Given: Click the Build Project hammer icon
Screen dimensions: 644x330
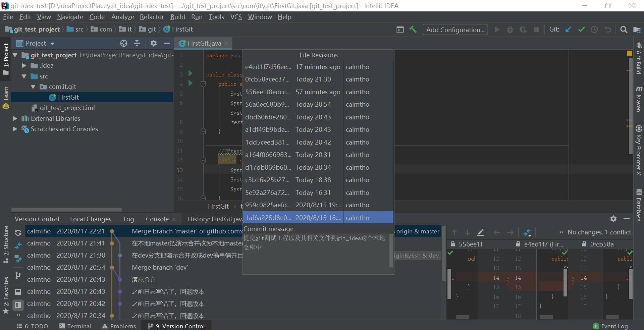Looking at the screenshot, I should [413, 30].
